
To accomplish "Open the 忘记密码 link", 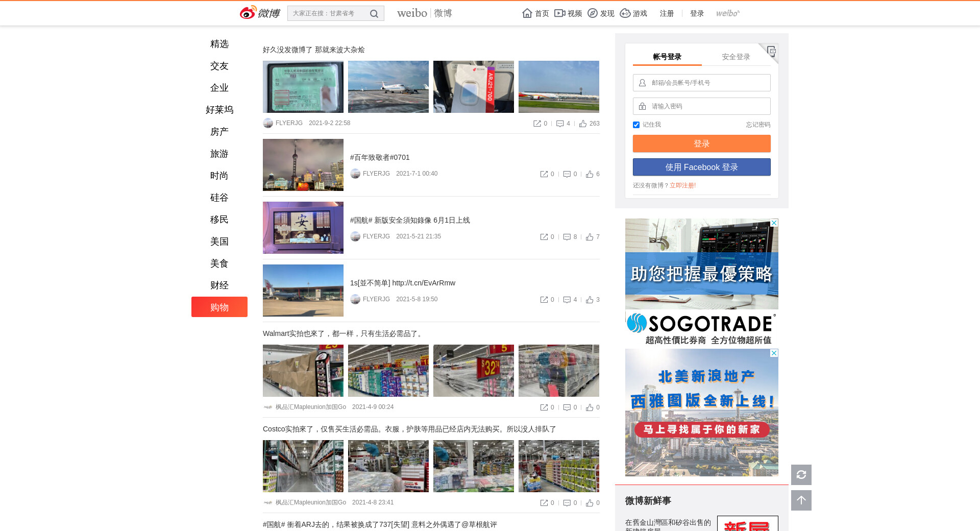I will click(x=758, y=125).
